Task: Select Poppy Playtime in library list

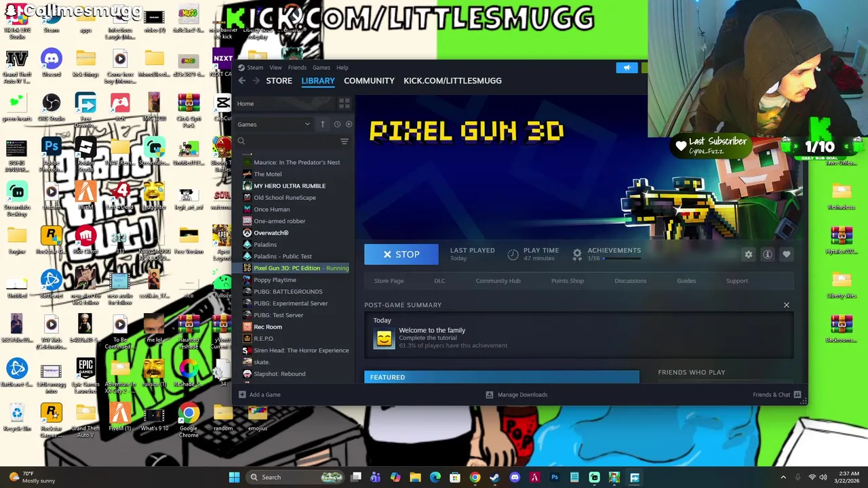Action: pos(275,280)
